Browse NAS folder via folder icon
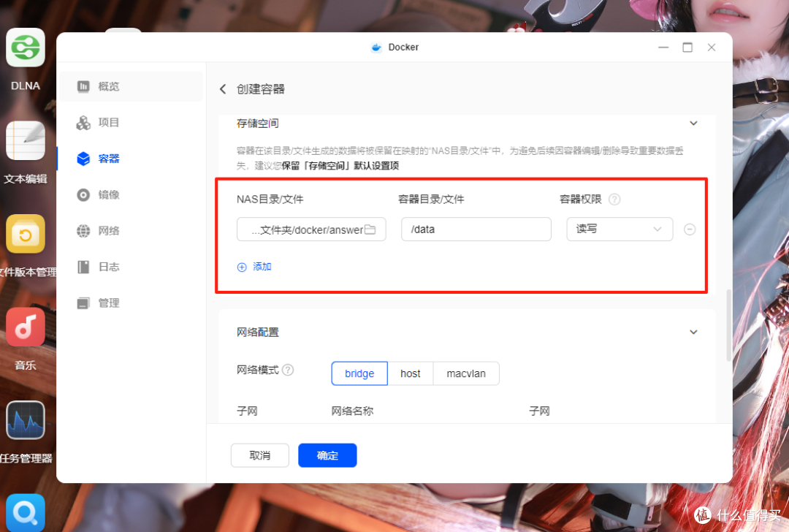Image resolution: width=789 pixels, height=532 pixels. (x=370, y=229)
